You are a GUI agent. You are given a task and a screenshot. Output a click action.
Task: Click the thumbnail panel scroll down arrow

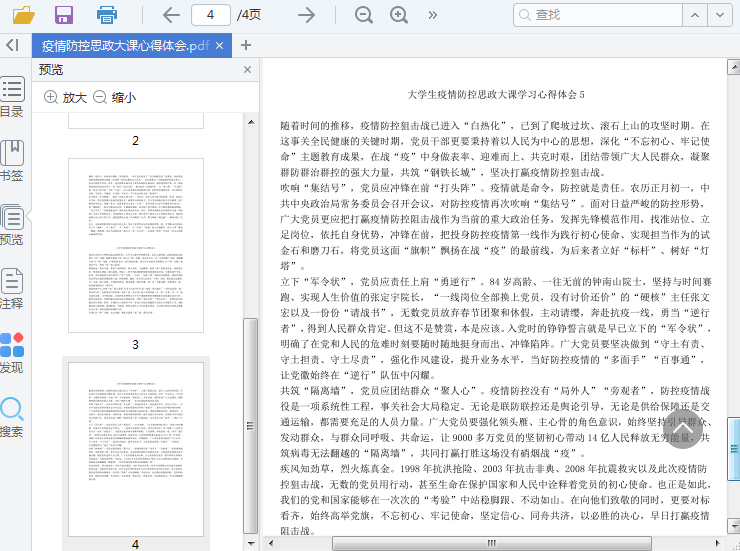[x=251, y=543]
